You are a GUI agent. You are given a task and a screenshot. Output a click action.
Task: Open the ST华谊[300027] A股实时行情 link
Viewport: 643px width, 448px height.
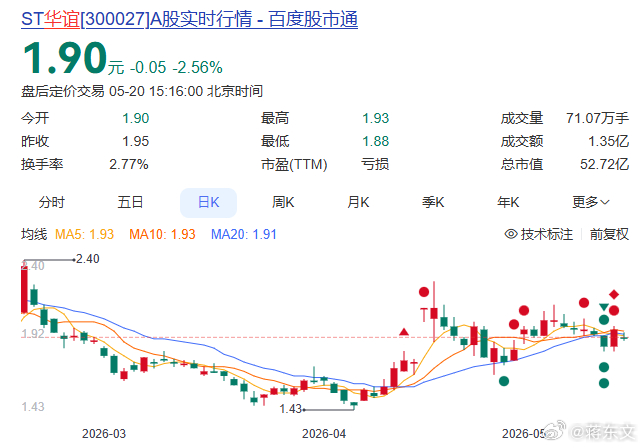point(189,19)
